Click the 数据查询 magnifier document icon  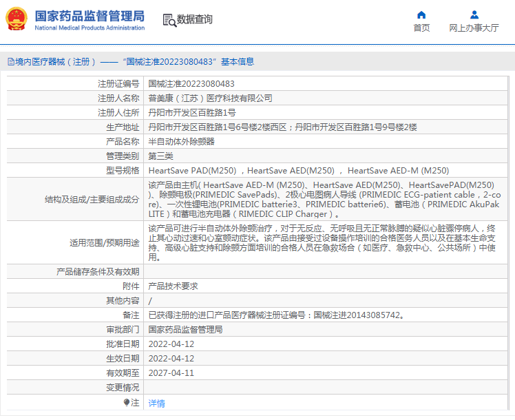click(169, 20)
